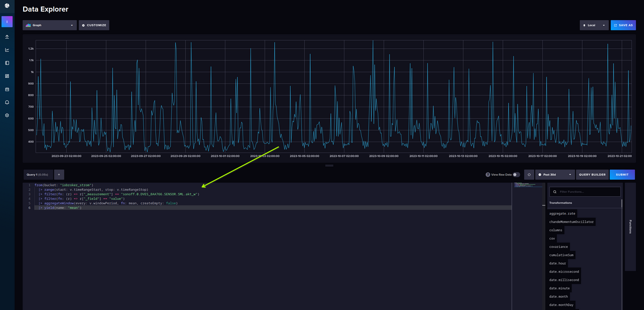Open Settings gear icon in sidebar

point(7,115)
